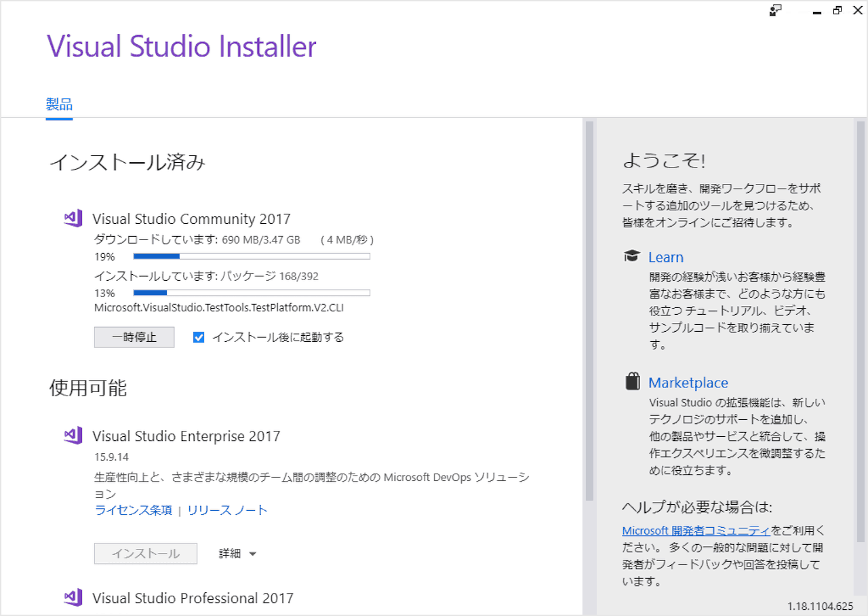Click the Marketplace shopping bag icon
The image size is (868, 616).
(632, 381)
